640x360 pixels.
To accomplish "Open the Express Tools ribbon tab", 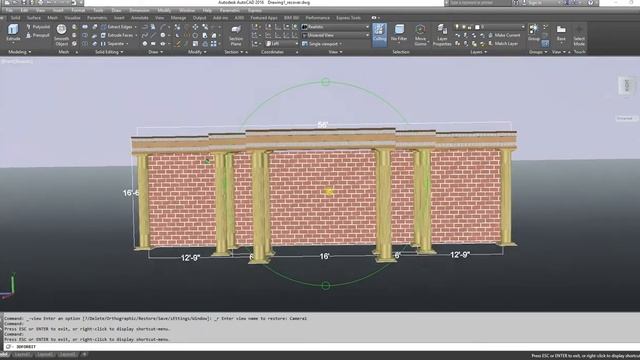I will [348, 18].
